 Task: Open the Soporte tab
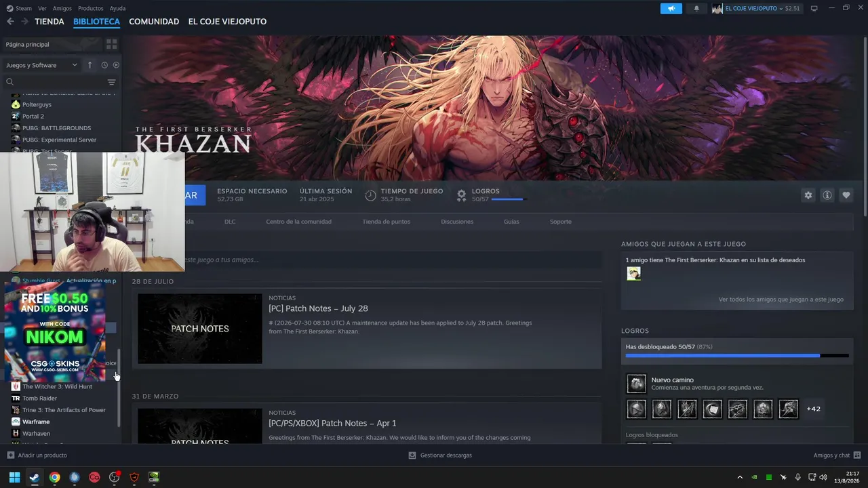pyautogui.click(x=561, y=222)
